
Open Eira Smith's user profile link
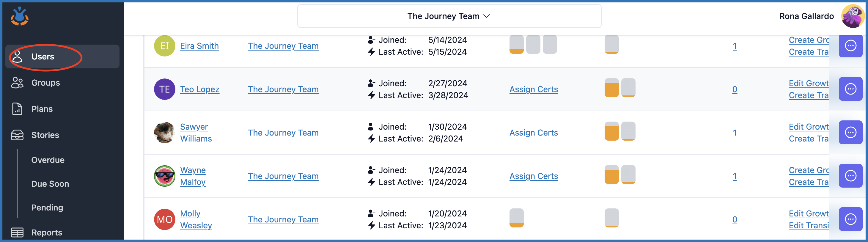coord(199,46)
